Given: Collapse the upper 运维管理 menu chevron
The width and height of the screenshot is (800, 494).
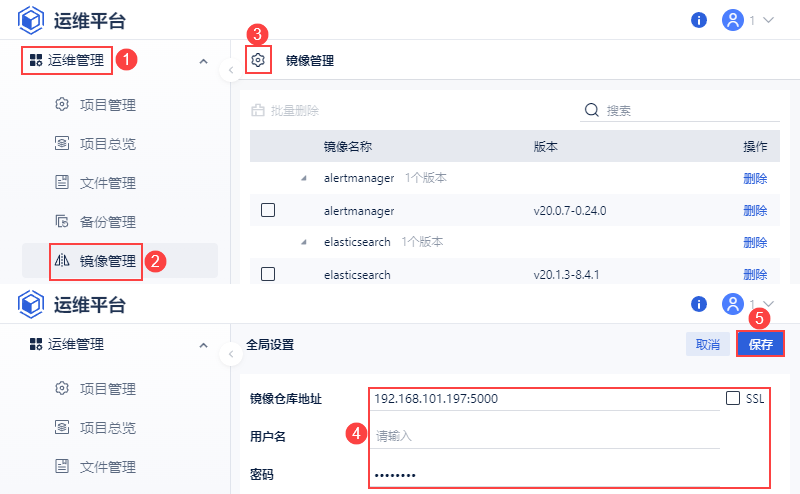Looking at the screenshot, I should point(203,61).
